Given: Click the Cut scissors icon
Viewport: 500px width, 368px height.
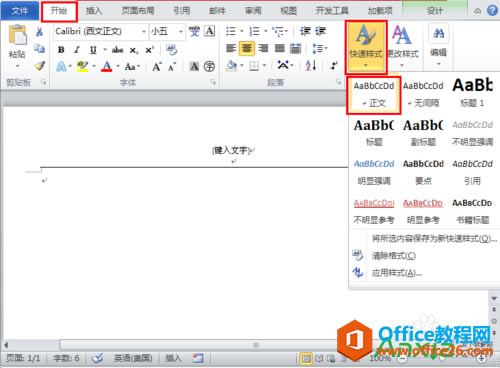Looking at the screenshot, I should coord(39,32).
